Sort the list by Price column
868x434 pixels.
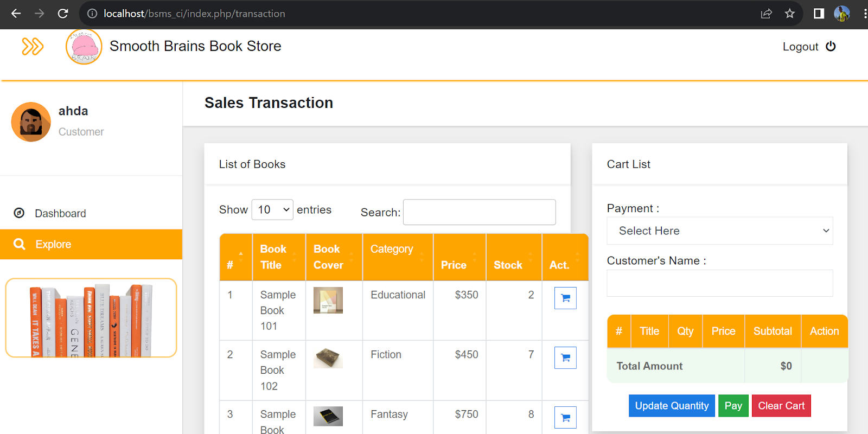pos(459,257)
